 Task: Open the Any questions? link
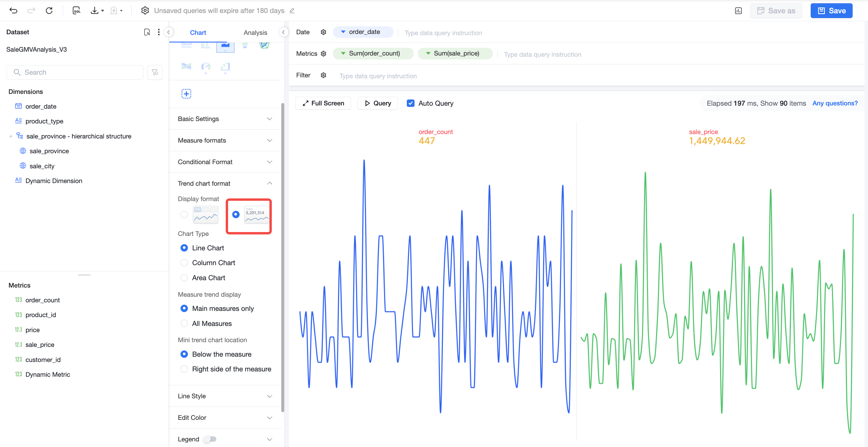[x=835, y=103]
